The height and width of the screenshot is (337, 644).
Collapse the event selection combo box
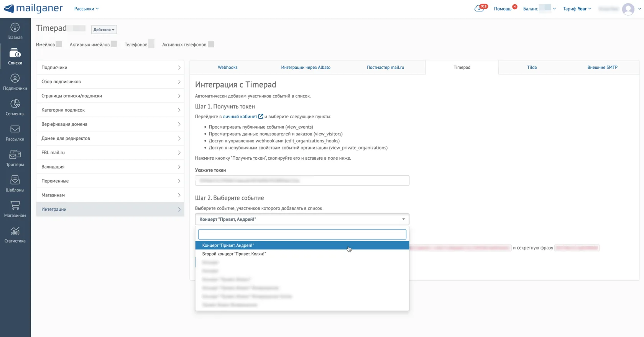302,219
